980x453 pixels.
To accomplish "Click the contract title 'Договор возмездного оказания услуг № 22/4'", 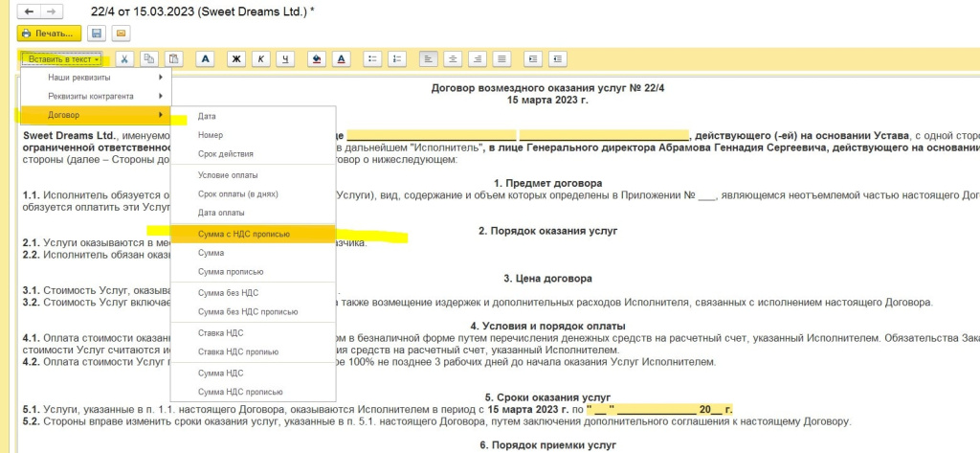I will (x=547, y=88).
